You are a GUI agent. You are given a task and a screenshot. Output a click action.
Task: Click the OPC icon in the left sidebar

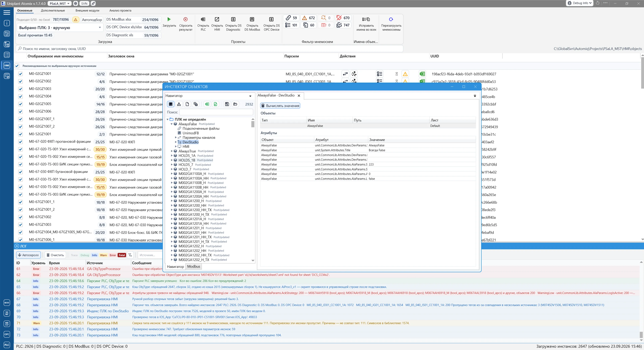[x=7, y=334]
